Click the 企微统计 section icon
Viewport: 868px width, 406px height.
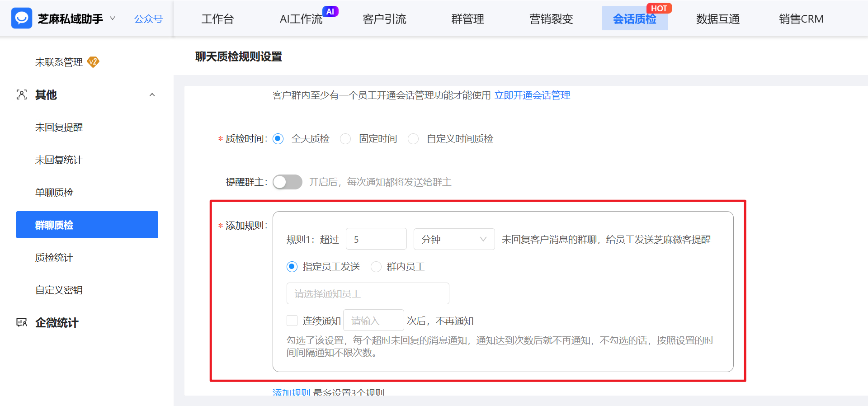(x=22, y=322)
